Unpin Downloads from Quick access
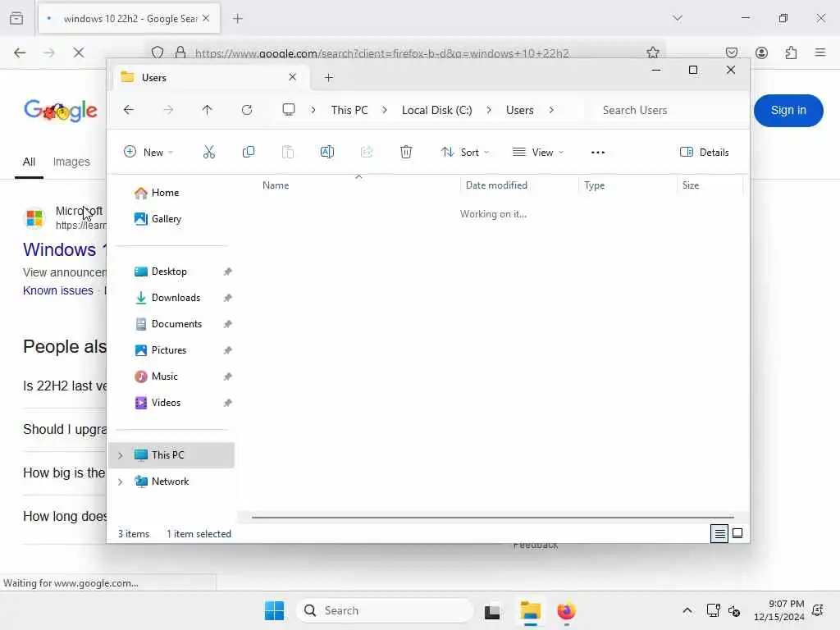Screen dimensions: 840x630 pyautogui.click(x=228, y=298)
